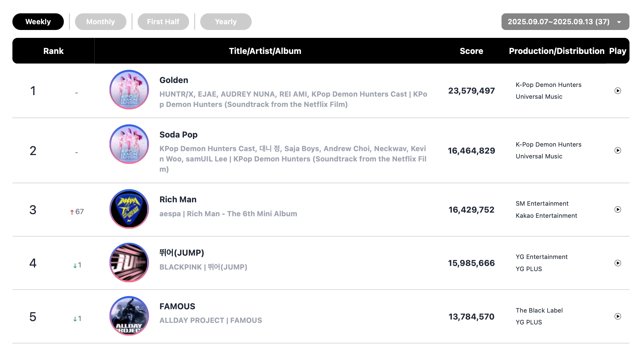Select the Yearly chart tab
This screenshot has width=644, height=348.
click(226, 22)
